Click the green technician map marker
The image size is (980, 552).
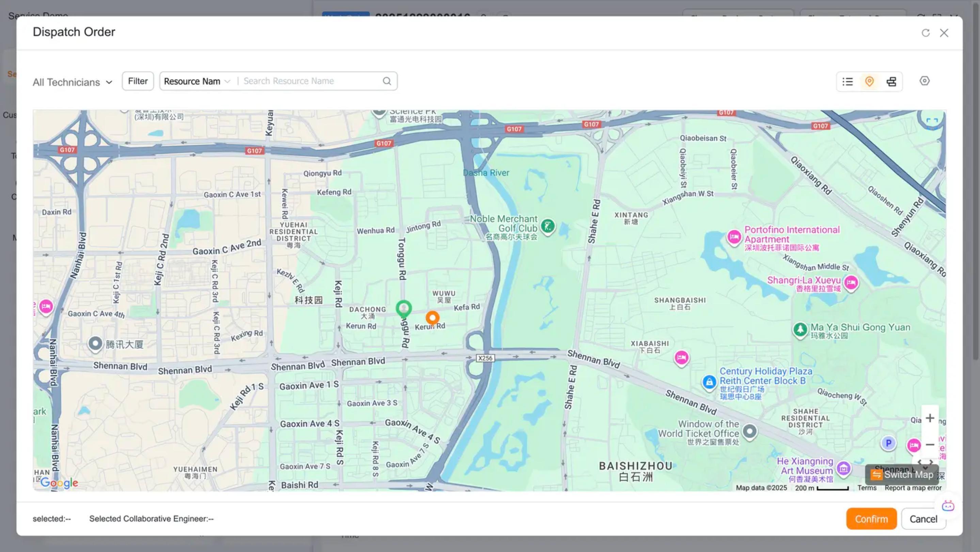pyautogui.click(x=404, y=309)
